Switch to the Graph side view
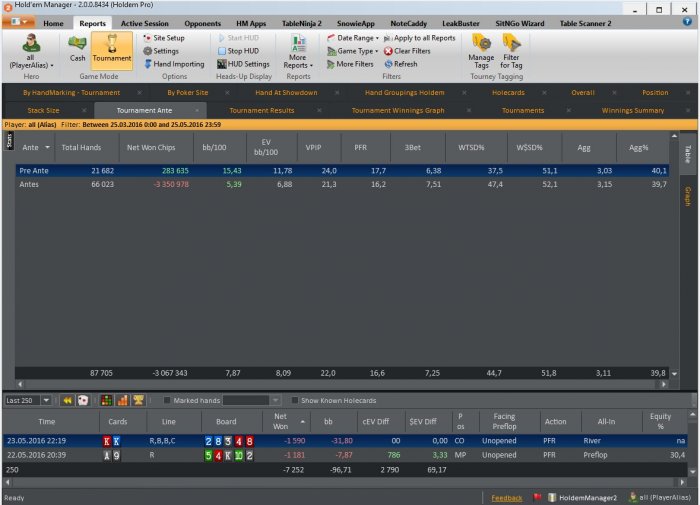 point(688,196)
